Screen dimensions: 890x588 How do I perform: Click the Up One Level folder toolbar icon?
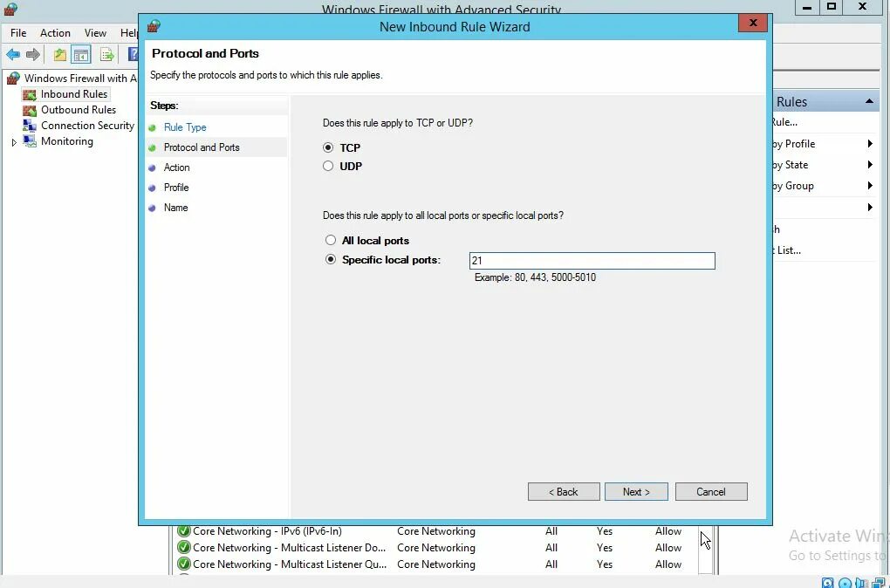pyautogui.click(x=59, y=54)
